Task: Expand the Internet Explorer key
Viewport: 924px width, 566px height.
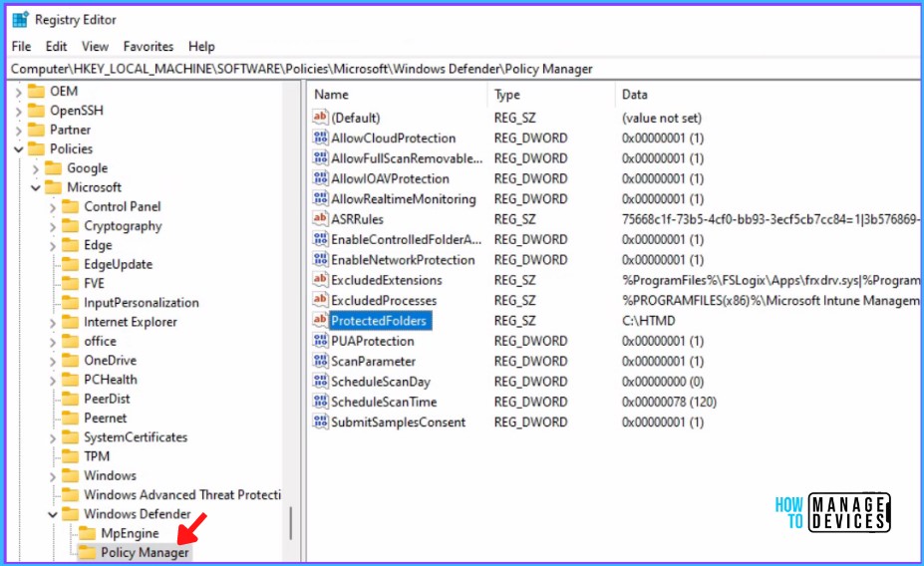Action: click(x=53, y=323)
